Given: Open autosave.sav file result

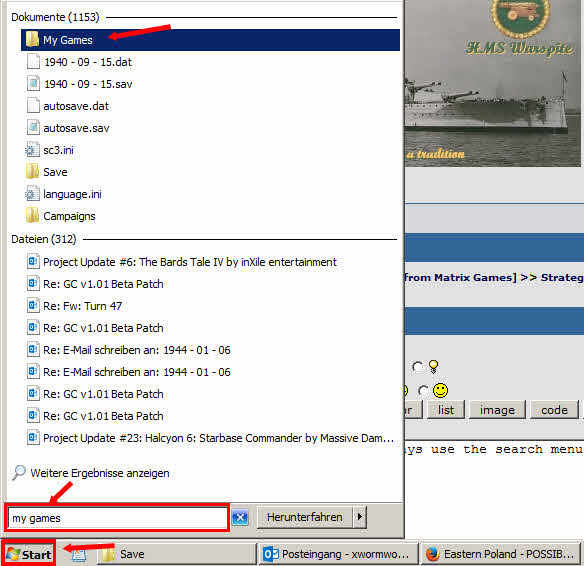Looking at the screenshot, I should tap(210, 128).
